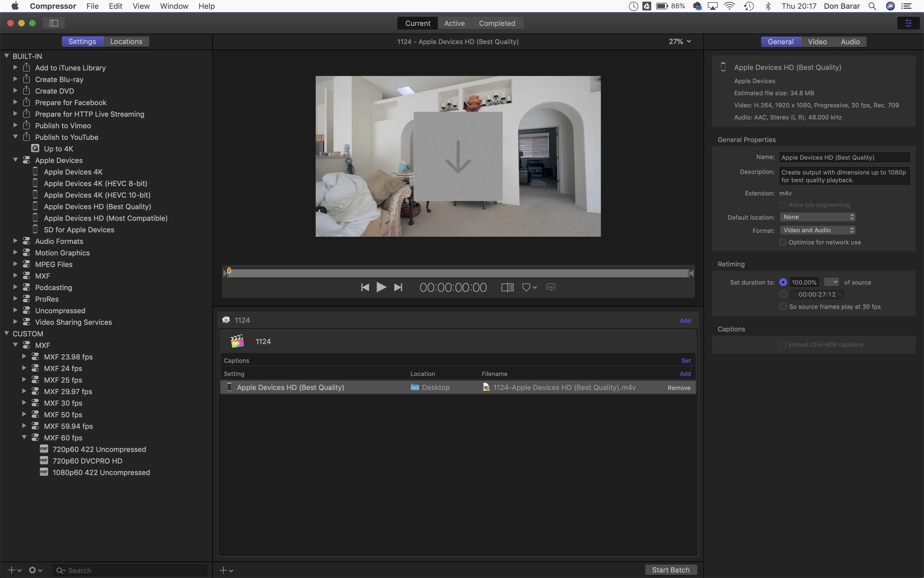Select the 720p60 422 Uncompressed setting

[x=99, y=449]
